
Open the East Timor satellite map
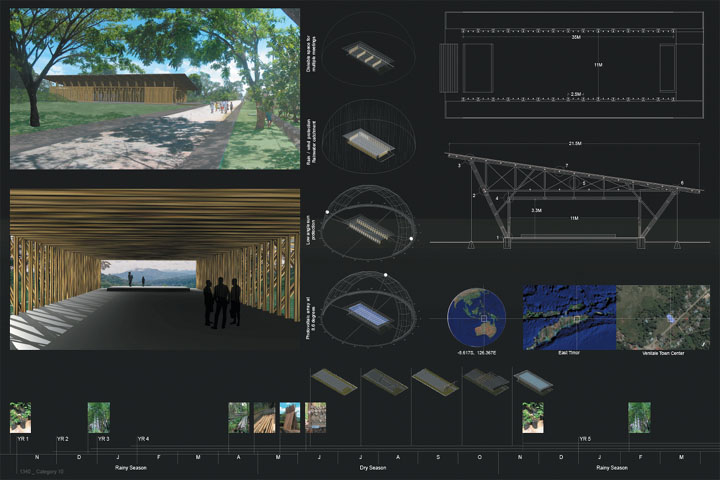569,314
